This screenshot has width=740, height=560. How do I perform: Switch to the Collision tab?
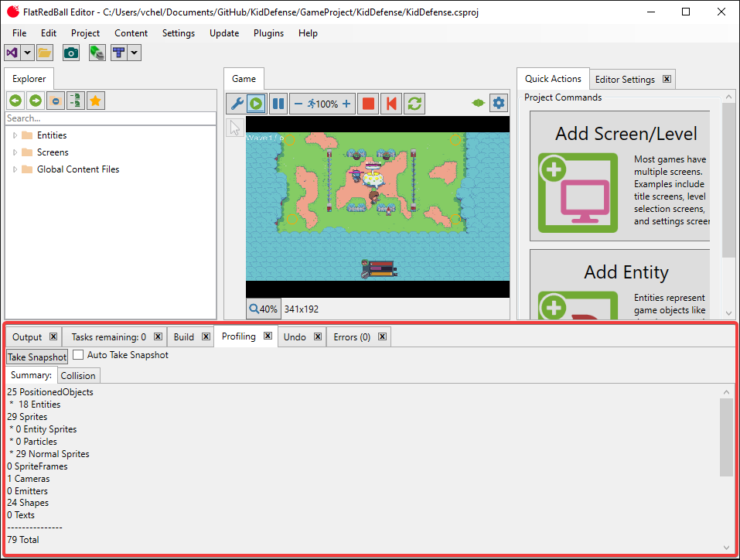coord(78,376)
